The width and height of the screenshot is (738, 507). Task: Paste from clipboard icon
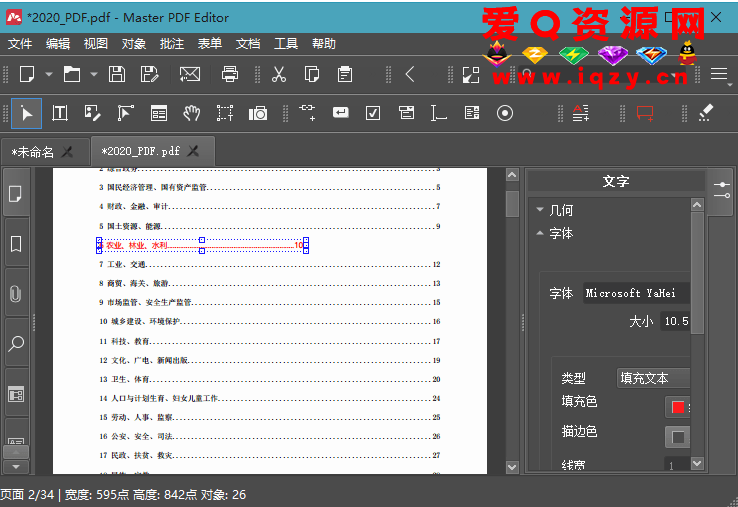coord(345,74)
